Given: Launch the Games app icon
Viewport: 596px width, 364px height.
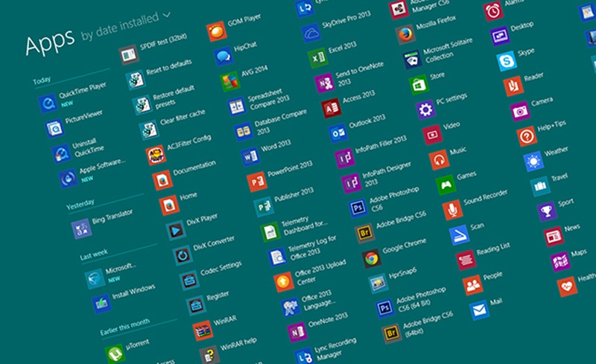Looking at the screenshot, I should pyautogui.click(x=446, y=185).
